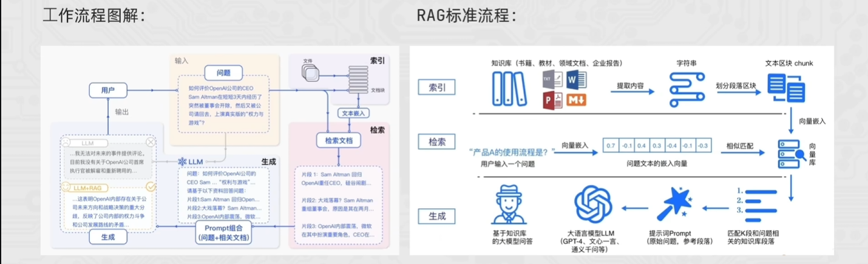This screenshot has height=264, width=868.
Task: Click the -0.4 embedding vector cell
Action: (671, 146)
